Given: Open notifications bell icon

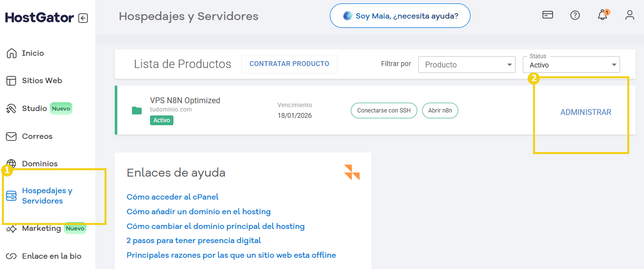Looking at the screenshot, I should point(602,15).
